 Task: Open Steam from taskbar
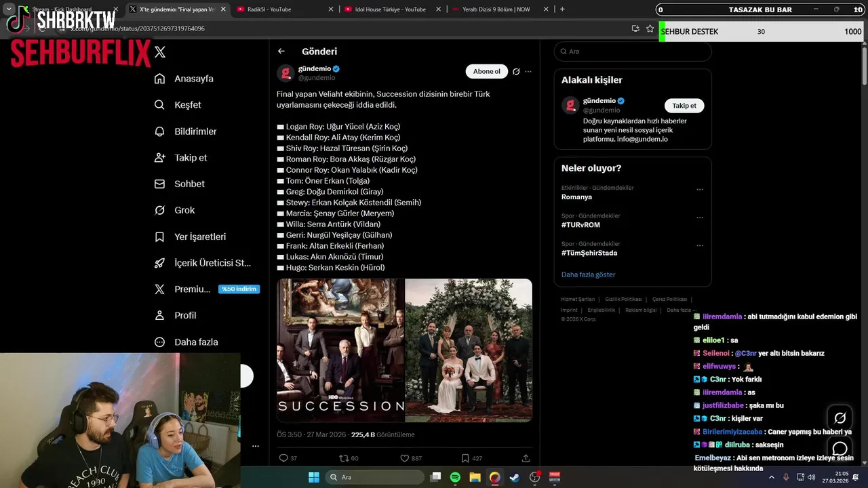pyautogui.click(x=515, y=477)
